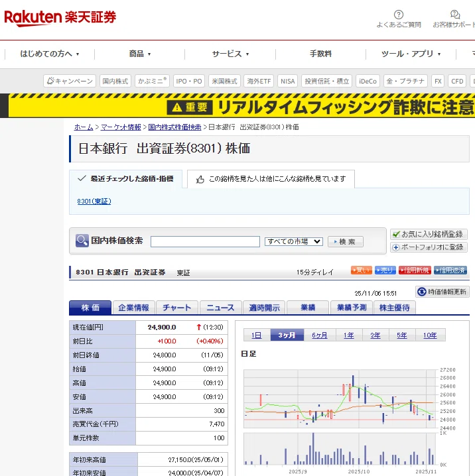
Task: Switch to the 業績予測 tab
Action: pos(352,308)
